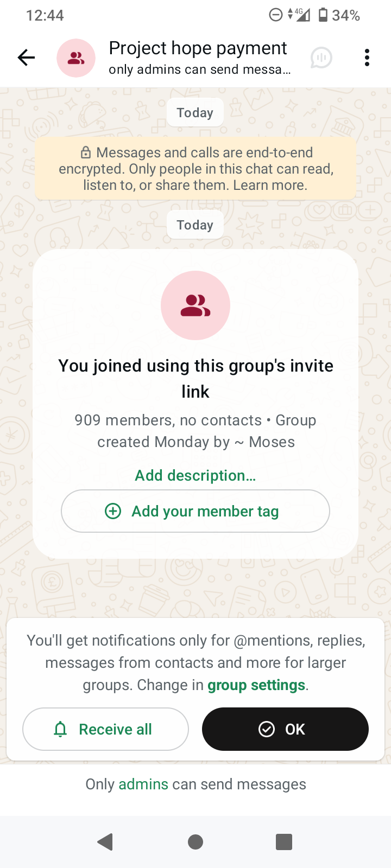Start a voice chat via waveform icon
The width and height of the screenshot is (391, 868).
321,58
